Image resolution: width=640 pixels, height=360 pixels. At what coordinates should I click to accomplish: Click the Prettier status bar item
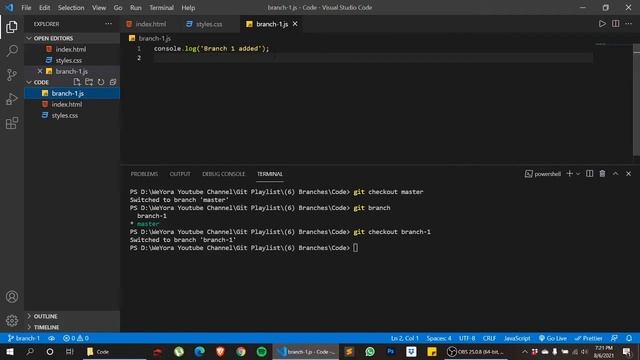[x=588, y=338]
